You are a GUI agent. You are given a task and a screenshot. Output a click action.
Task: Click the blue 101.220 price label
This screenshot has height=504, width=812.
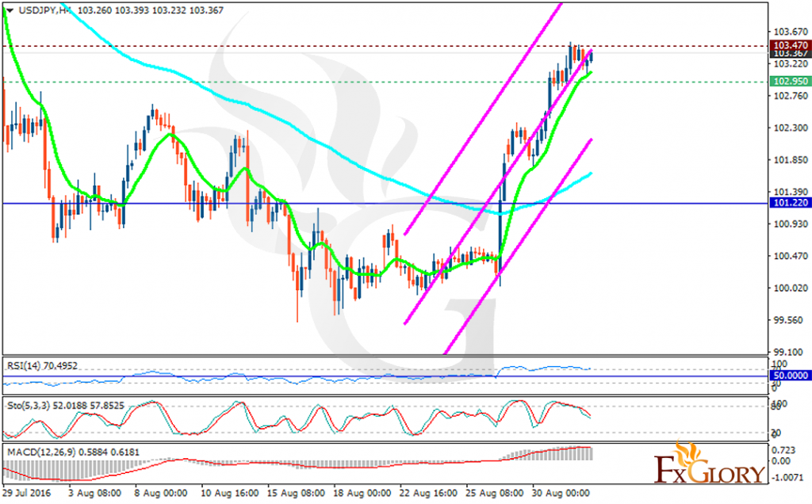coord(791,203)
